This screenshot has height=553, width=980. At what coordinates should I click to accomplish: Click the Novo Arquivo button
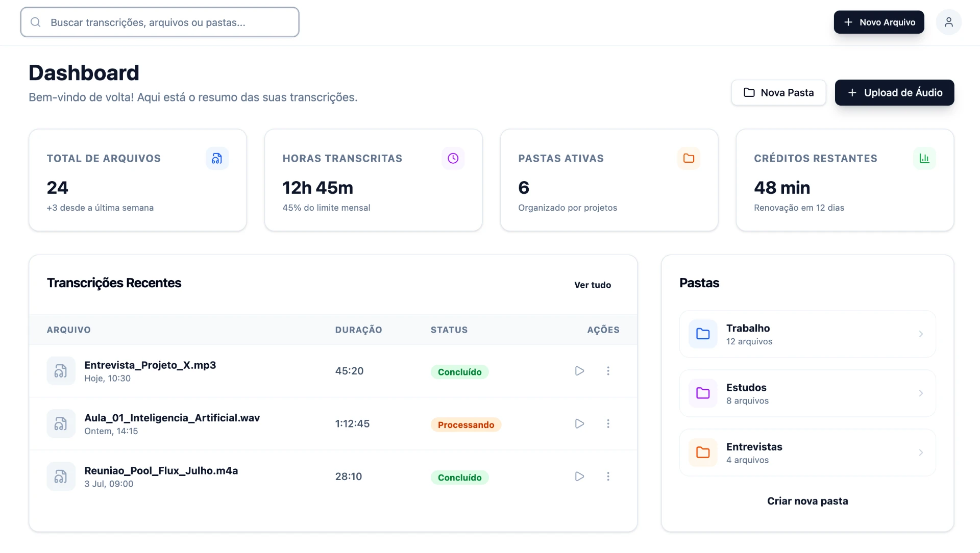(x=878, y=22)
